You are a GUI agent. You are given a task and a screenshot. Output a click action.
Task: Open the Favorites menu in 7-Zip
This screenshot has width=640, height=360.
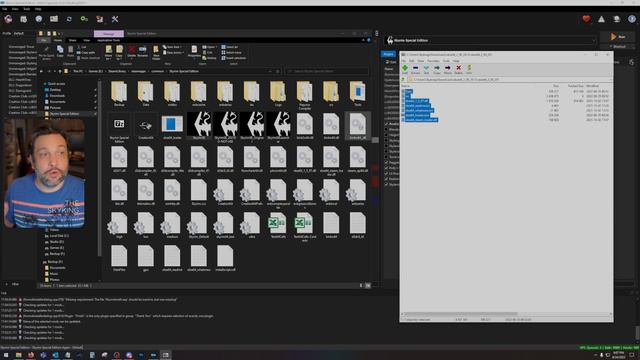tap(433, 61)
